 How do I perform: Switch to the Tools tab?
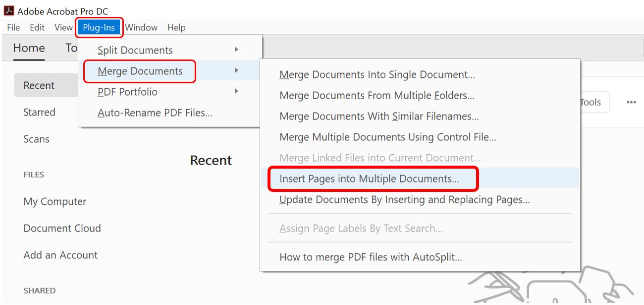[x=72, y=48]
